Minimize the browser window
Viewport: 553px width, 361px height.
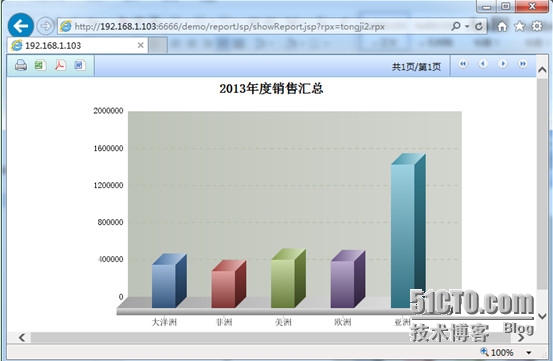tap(487, 6)
